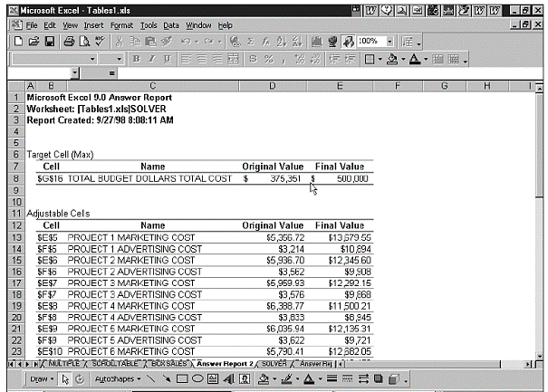Click the AutoSum sigma icon
Screen dimensions: 548x392
(251, 42)
